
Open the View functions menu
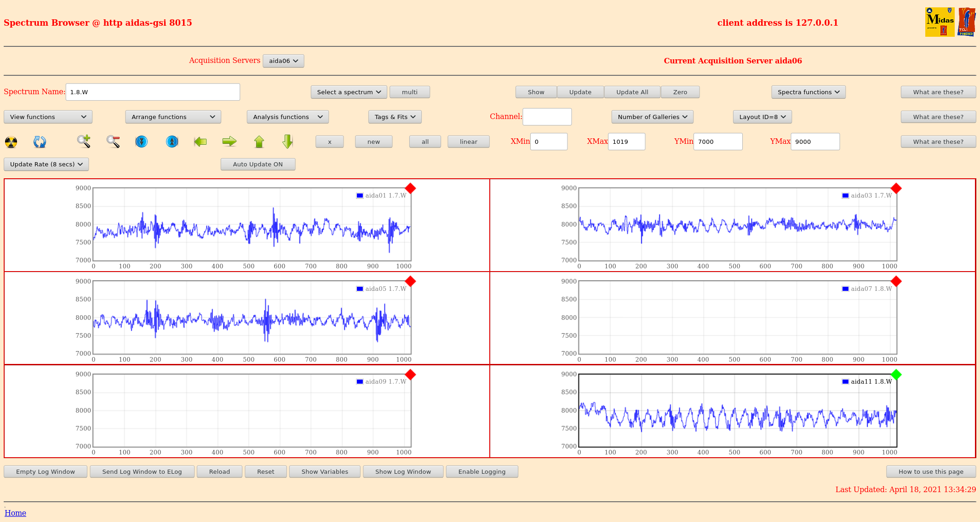point(48,117)
